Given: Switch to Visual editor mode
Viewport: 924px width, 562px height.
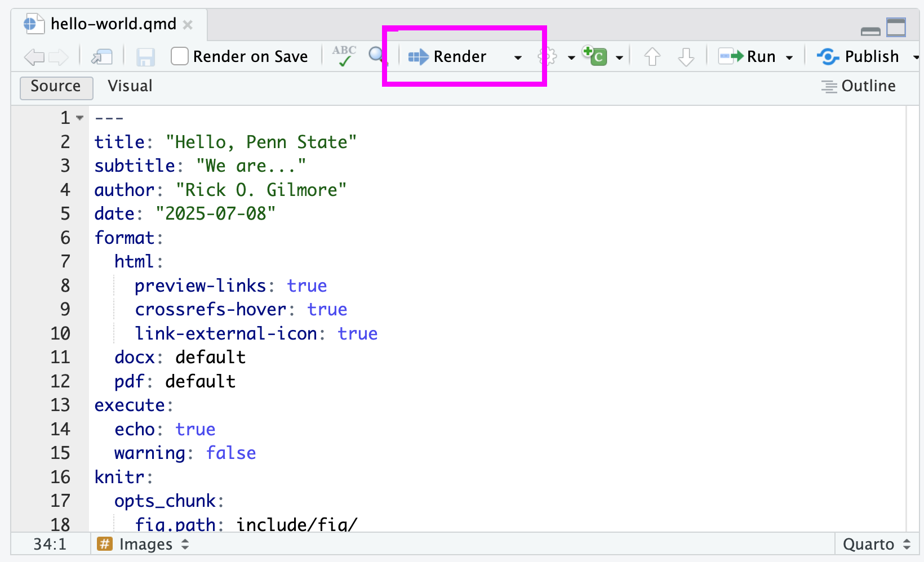Looking at the screenshot, I should pos(130,86).
